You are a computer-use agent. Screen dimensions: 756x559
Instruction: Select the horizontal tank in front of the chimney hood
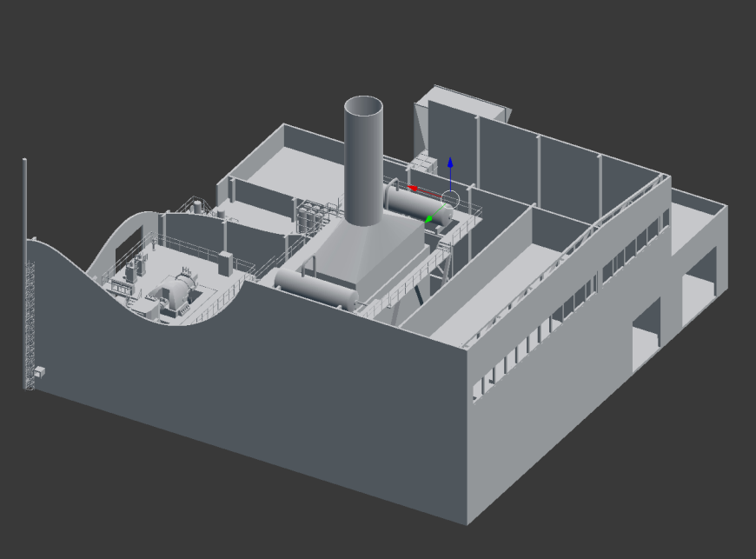tap(316, 288)
